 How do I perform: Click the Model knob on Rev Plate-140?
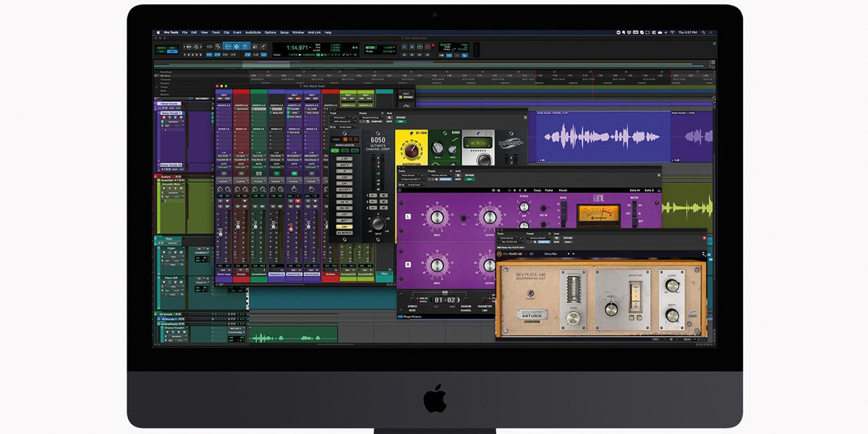click(x=611, y=310)
